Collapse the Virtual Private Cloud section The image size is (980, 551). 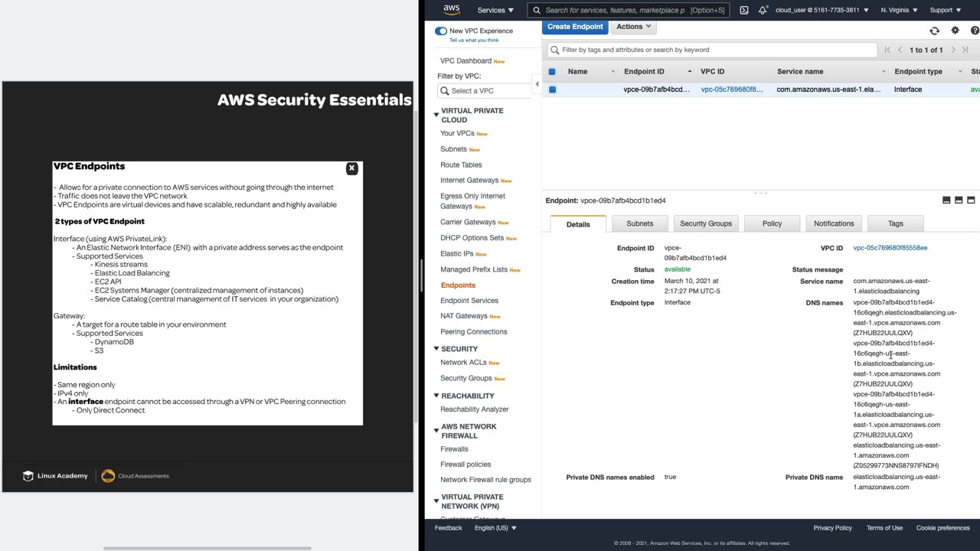tap(436, 115)
